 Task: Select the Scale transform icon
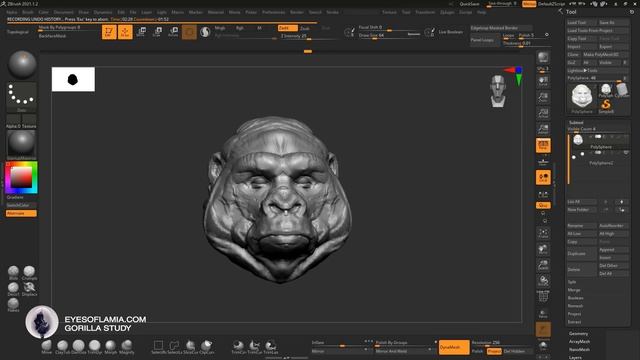(157, 32)
